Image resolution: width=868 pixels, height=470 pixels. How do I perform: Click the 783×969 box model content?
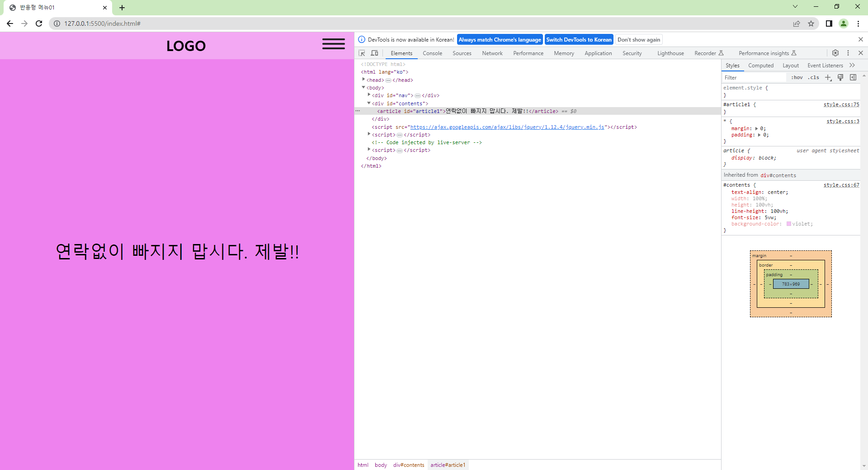(x=791, y=284)
